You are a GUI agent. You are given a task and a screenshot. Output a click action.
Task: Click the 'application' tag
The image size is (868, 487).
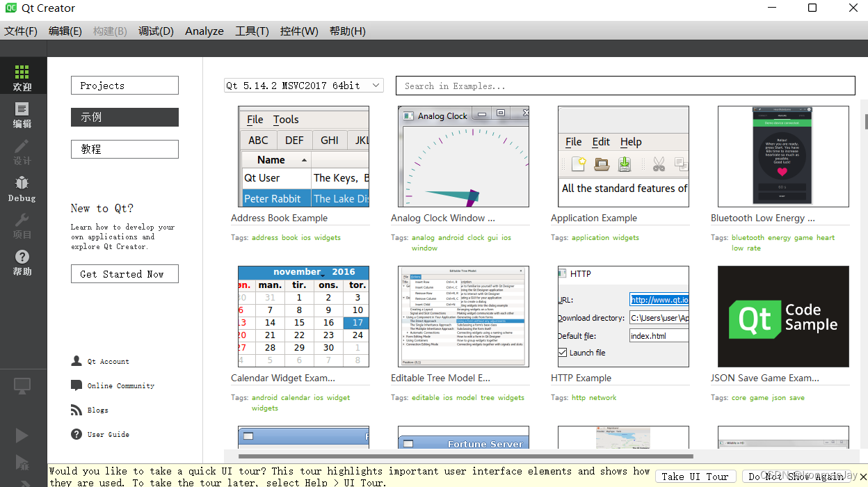click(x=590, y=238)
